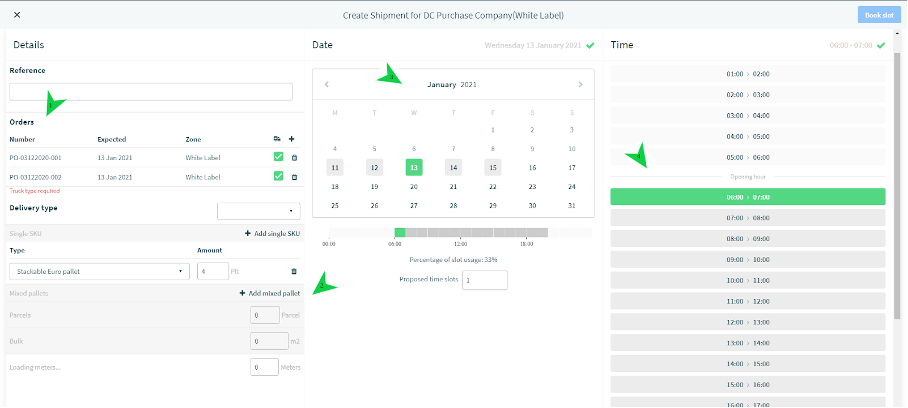
Task: Uncheck the checkbox for order PO-03122020-001
Action: click(x=279, y=157)
